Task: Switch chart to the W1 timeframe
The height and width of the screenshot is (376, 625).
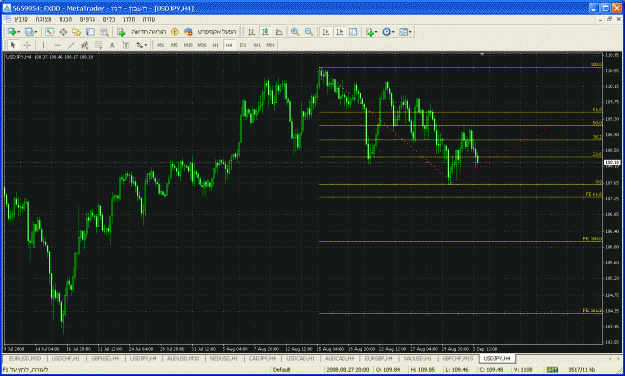Action: point(257,45)
